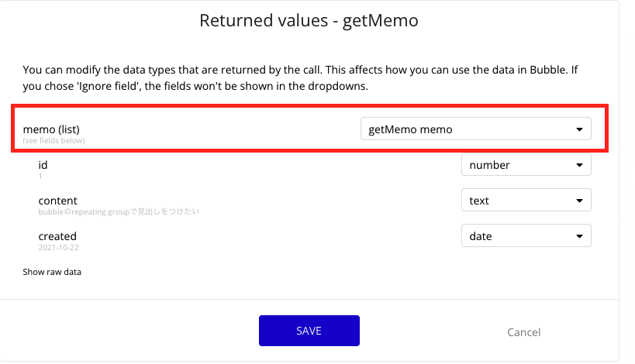Image resolution: width=635 pixels, height=364 pixels.
Task: Open the content field text dropdown
Action: (525, 201)
